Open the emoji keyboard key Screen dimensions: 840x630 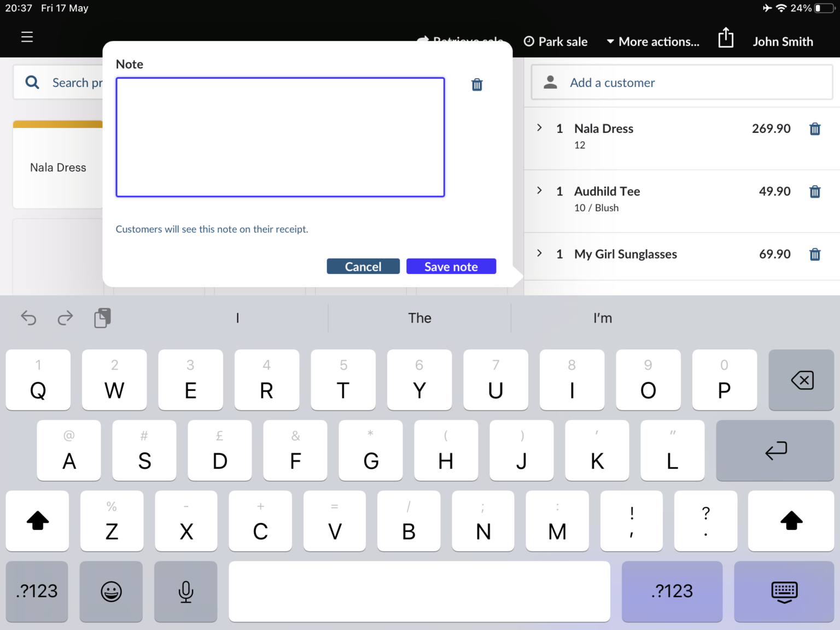[x=111, y=591]
